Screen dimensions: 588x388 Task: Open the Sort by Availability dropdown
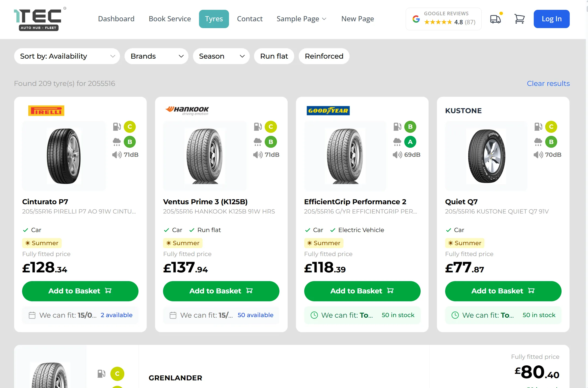tap(67, 56)
